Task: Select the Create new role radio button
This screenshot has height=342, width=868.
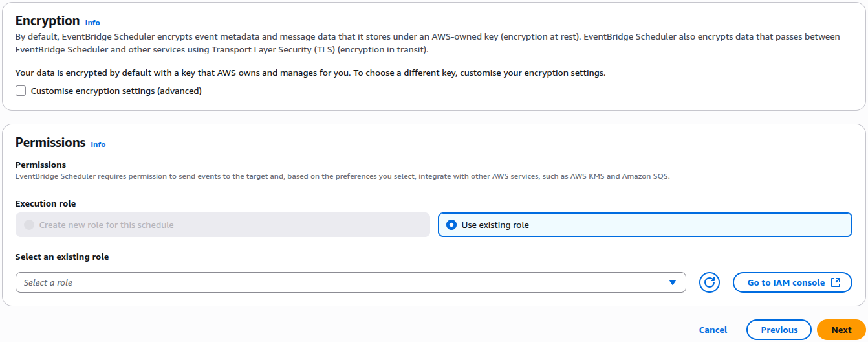Action: [29, 225]
